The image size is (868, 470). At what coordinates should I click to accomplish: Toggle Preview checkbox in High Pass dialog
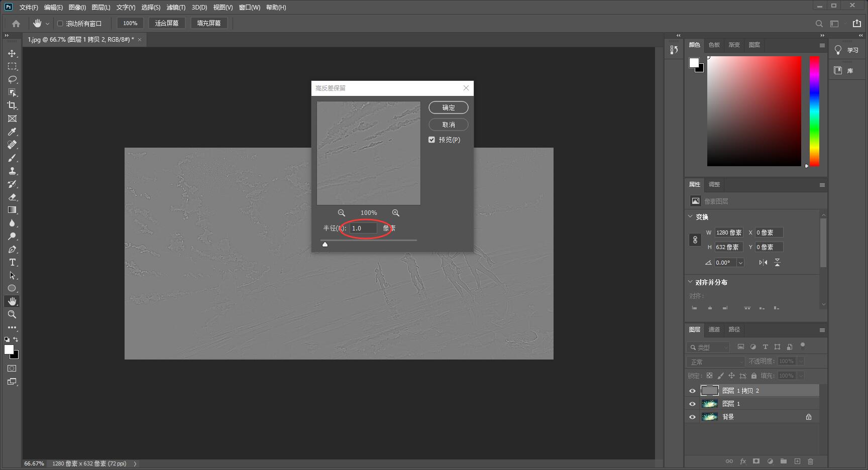coord(431,140)
